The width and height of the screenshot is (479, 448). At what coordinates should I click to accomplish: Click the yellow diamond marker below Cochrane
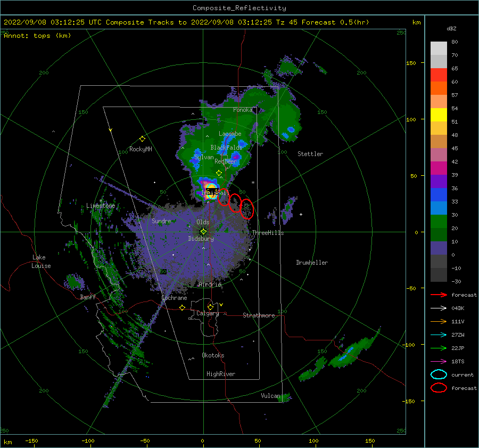182,307
